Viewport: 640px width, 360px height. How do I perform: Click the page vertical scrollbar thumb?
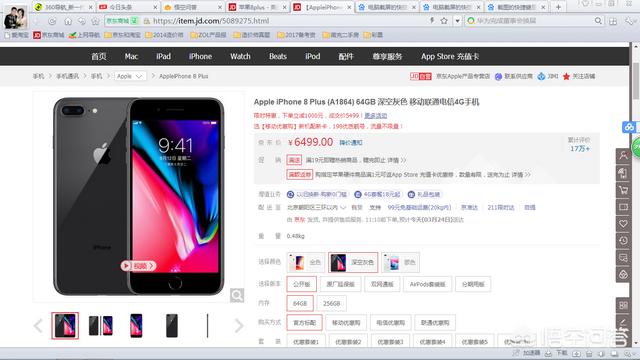pyautogui.click(x=636, y=80)
